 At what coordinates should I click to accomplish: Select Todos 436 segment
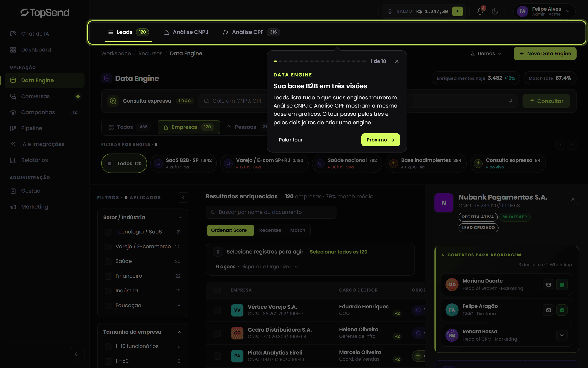click(x=130, y=127)
